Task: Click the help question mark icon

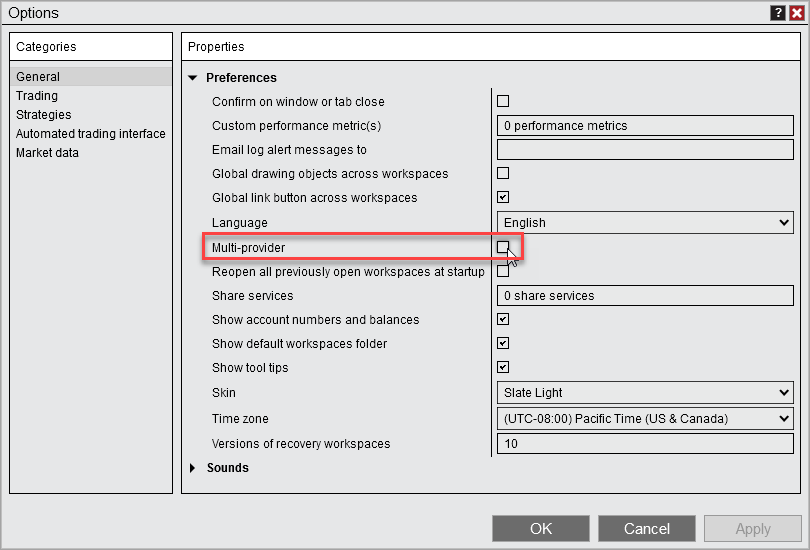Action: point(777,13)
